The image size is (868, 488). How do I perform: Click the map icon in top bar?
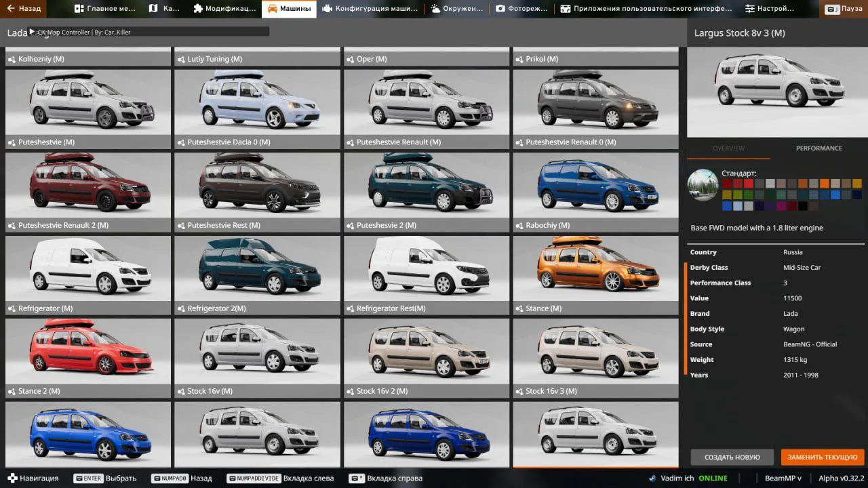click(153, 9)
